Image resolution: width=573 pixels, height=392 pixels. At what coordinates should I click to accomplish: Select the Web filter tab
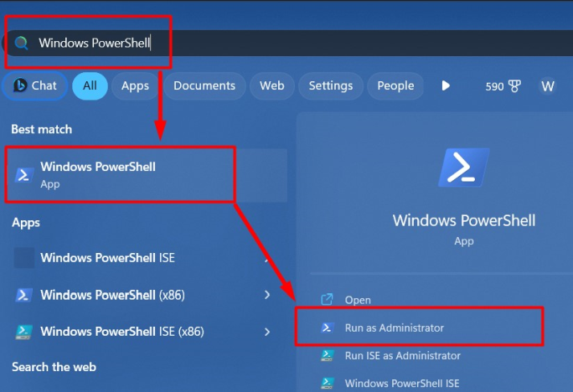point(272,85)
